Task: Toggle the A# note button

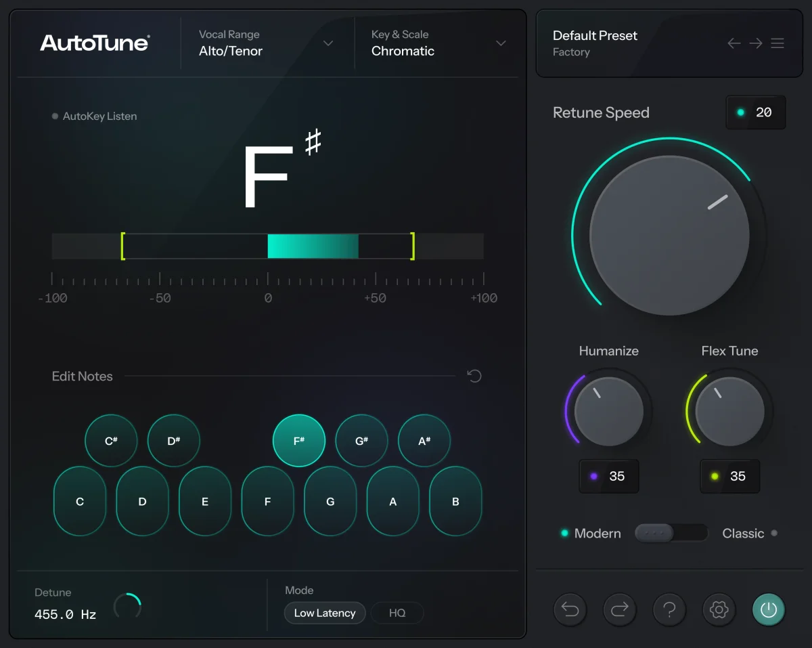Action: click(x=424, y=441)
